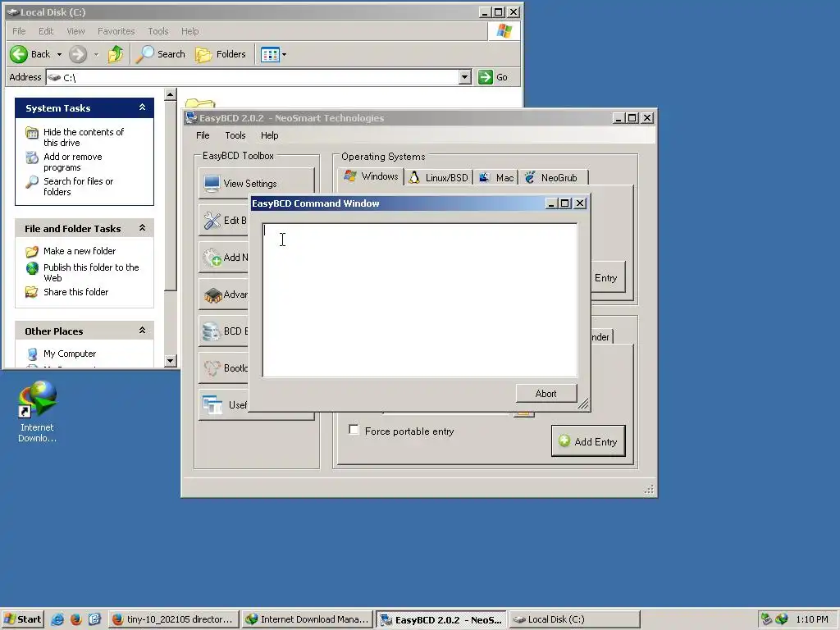The width and height of the screenshot is (840, 630).
Task: Click Make a new folder link
Action: coord(80,251)
